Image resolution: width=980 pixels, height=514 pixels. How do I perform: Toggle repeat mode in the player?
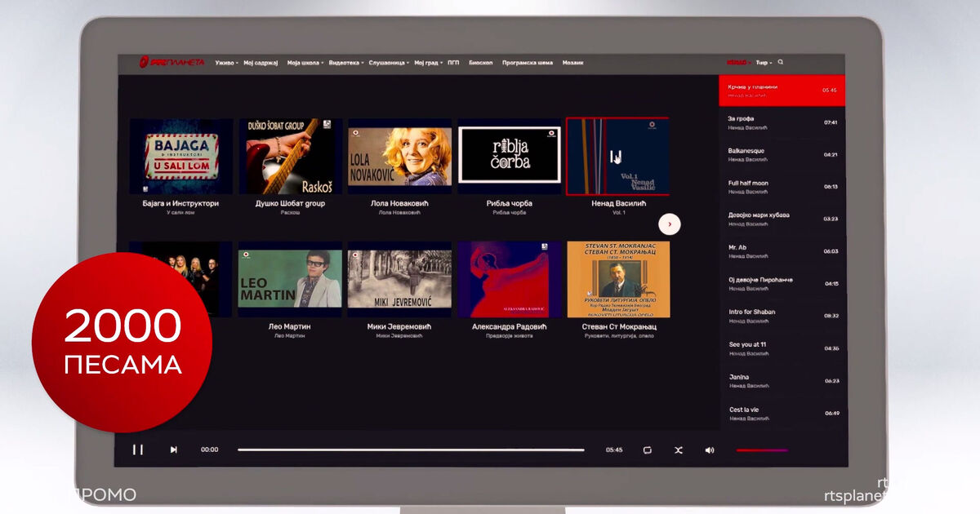[647, 450]
